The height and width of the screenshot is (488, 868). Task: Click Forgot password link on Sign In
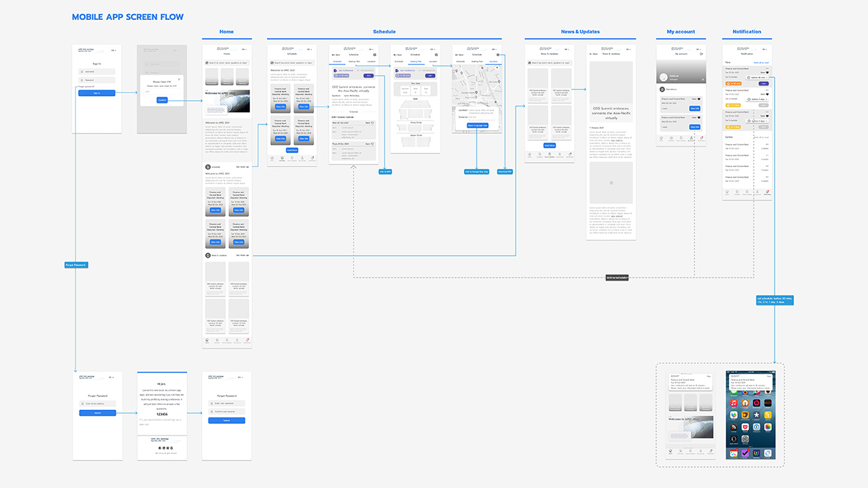(x=86, y=86)
